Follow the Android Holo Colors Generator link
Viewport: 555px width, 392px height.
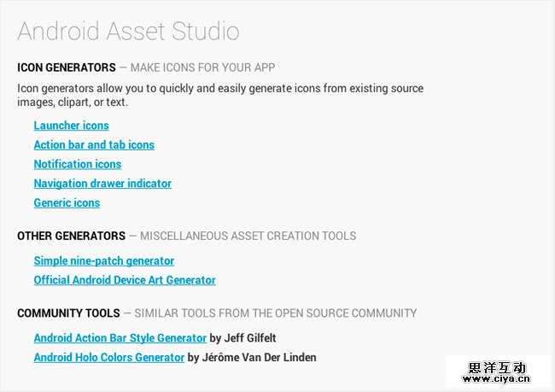108,358
